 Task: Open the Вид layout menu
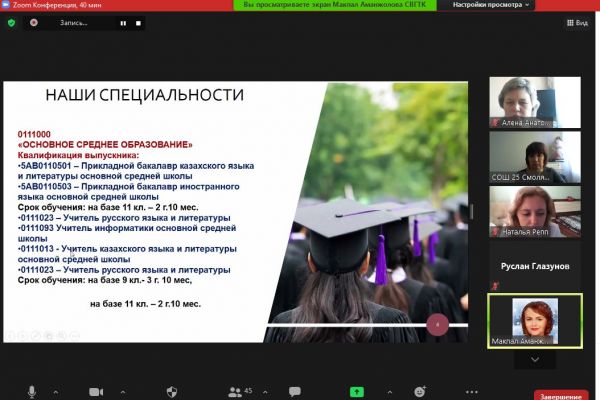point(580,22)
